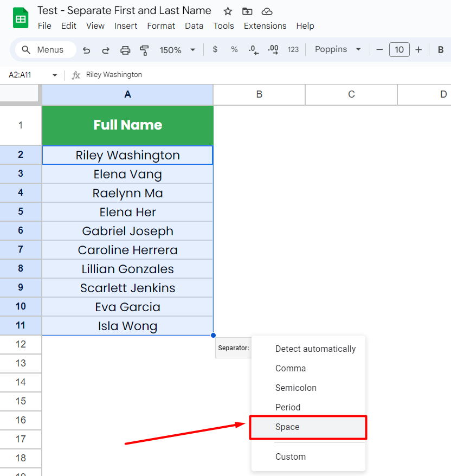
Task: Click the Caroline Herrera cell
Action: point(127,250)
